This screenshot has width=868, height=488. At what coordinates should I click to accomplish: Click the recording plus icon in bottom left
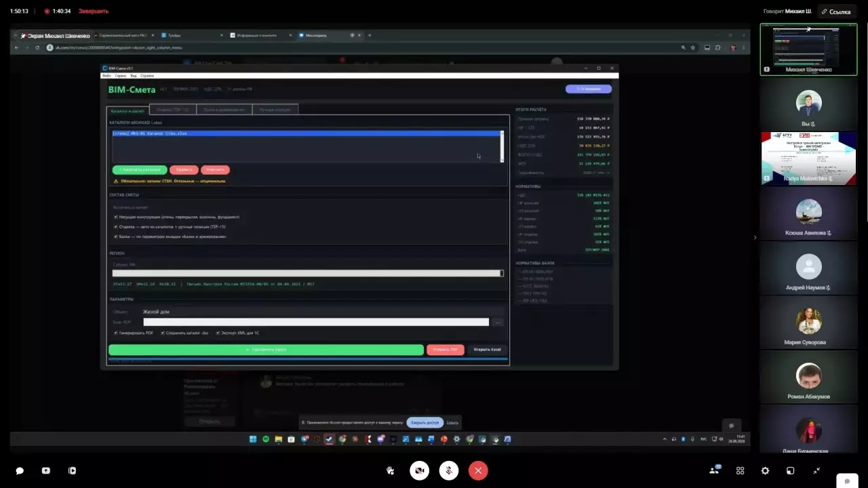tap(45, 470)
